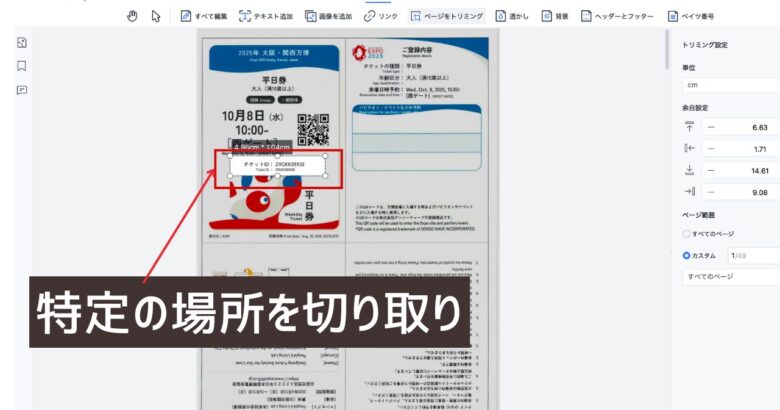Viewport: 780px width, 410px height.
Task: Open the comments panel in left sidebar
Action: click(22, 90)
